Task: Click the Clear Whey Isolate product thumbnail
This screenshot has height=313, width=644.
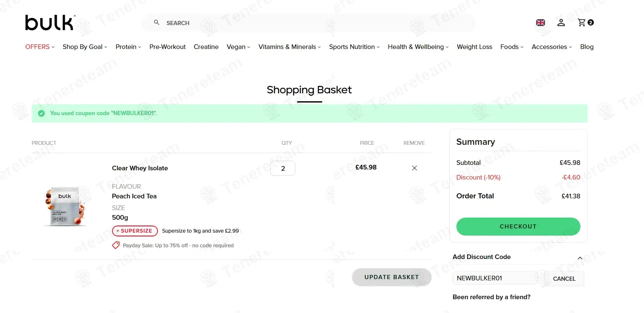Action: [65, 207]
